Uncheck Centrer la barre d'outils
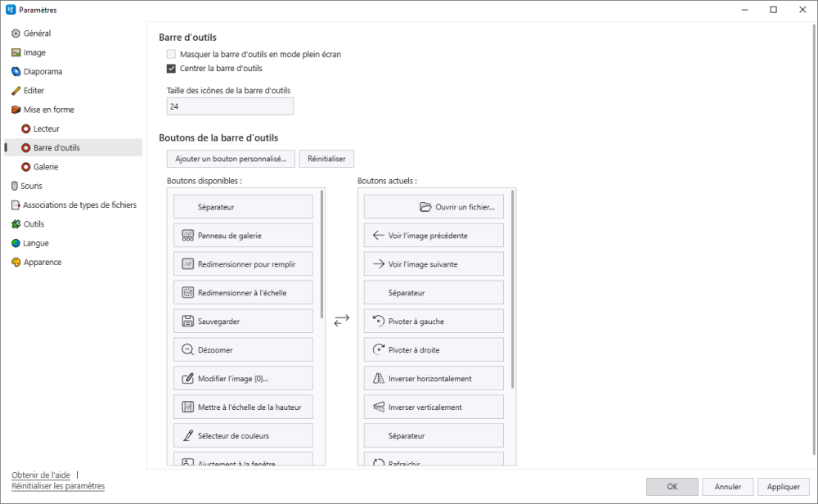This screenshot has height=504, width=818. point(172,69)
